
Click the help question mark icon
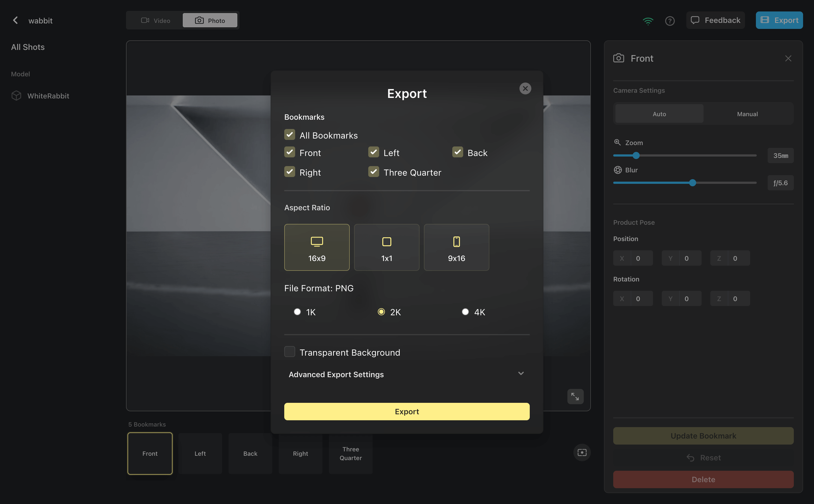[x=670, y=21]
